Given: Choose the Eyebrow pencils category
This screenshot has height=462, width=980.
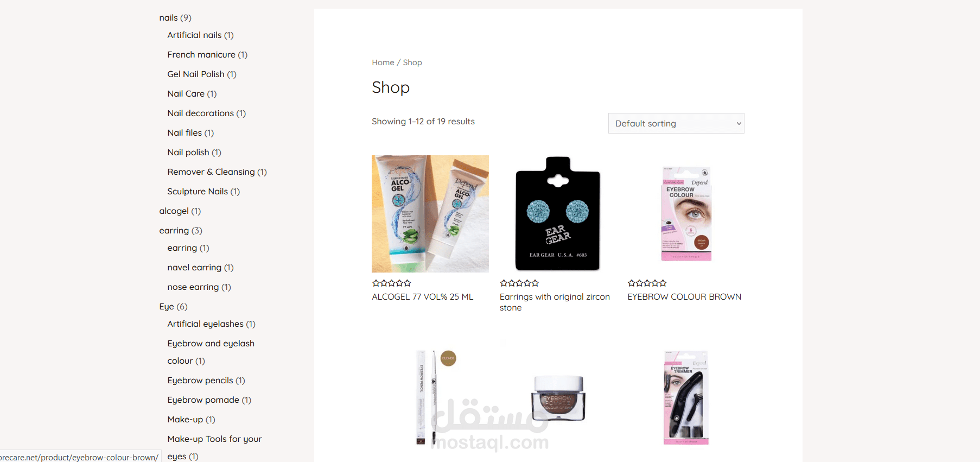Looking at the screenshot, I should [200, 381].
